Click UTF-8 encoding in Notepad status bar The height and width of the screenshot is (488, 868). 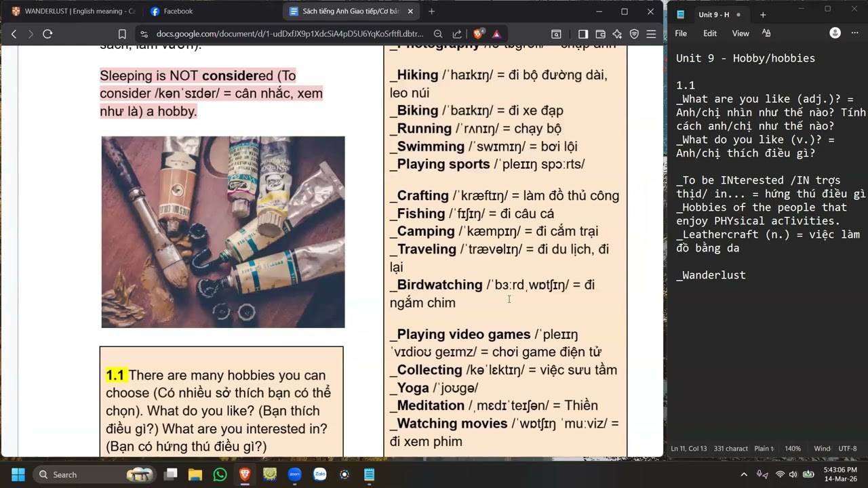848,449
